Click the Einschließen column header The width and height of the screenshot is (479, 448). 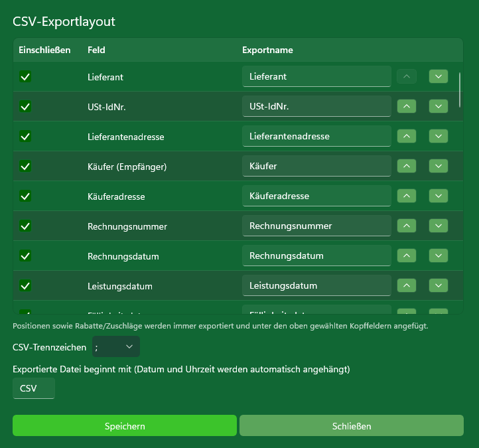pyautogui.click(x=44, y=50)
